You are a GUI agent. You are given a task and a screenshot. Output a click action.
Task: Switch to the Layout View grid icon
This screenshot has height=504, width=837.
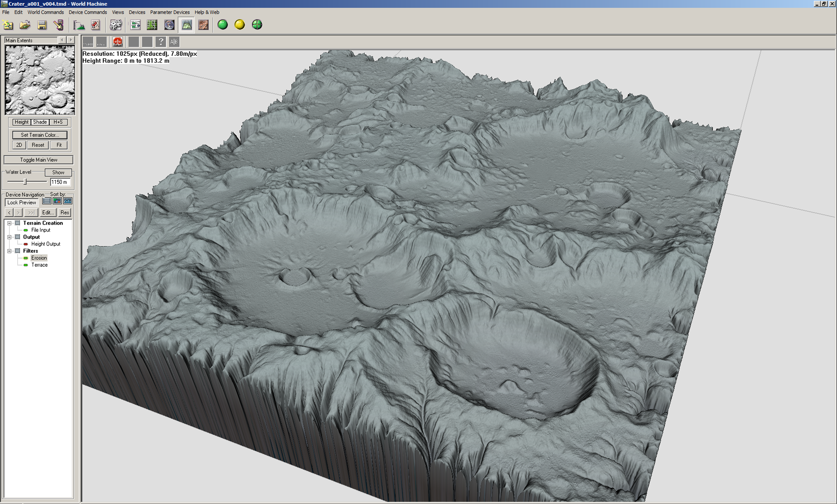(152, 25)
